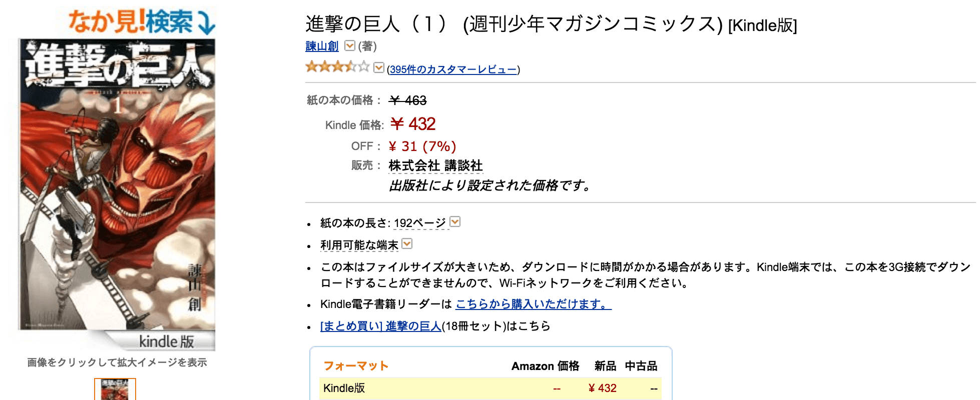Screen dimensions: 980x400
Task: Select the Kindle版 row in the format table
Action: point(345,388)
